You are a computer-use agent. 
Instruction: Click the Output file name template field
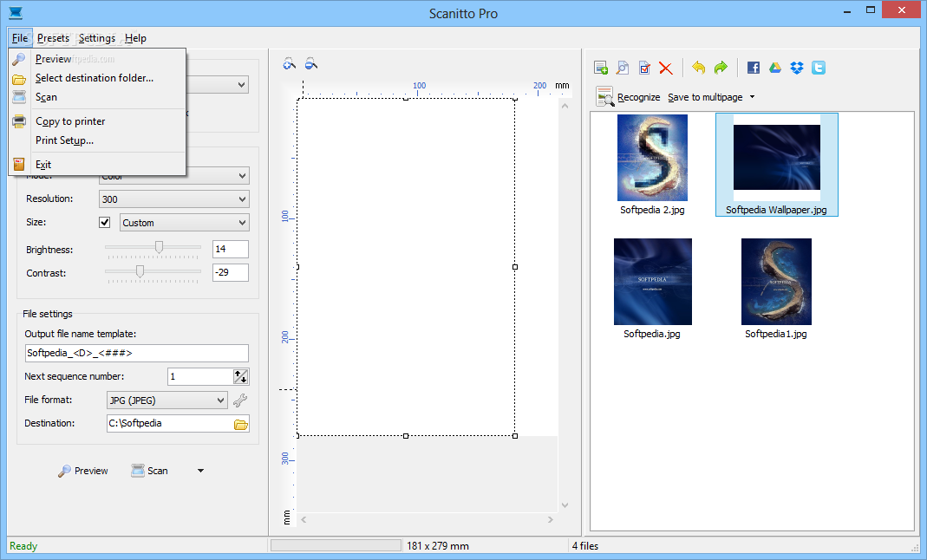(136, 353)
